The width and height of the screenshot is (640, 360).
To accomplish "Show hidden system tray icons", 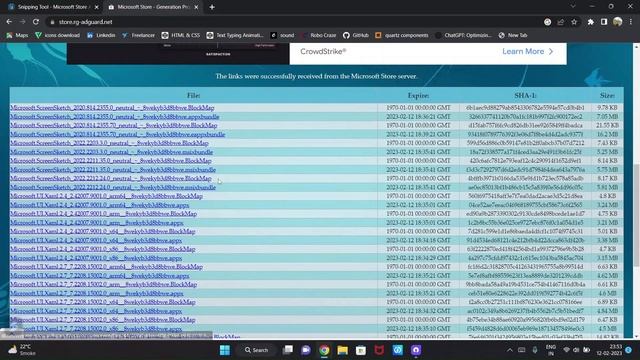I will 510,350.
